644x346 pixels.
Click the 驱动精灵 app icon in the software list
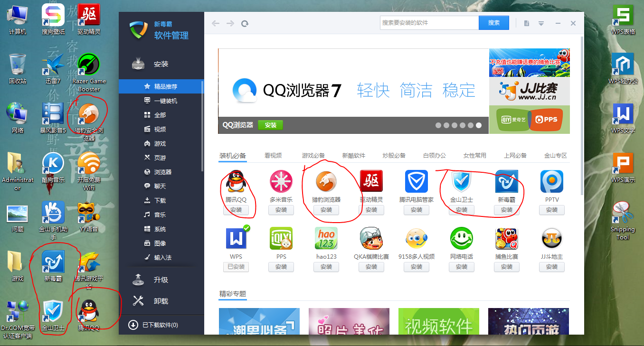pos(371,182)
